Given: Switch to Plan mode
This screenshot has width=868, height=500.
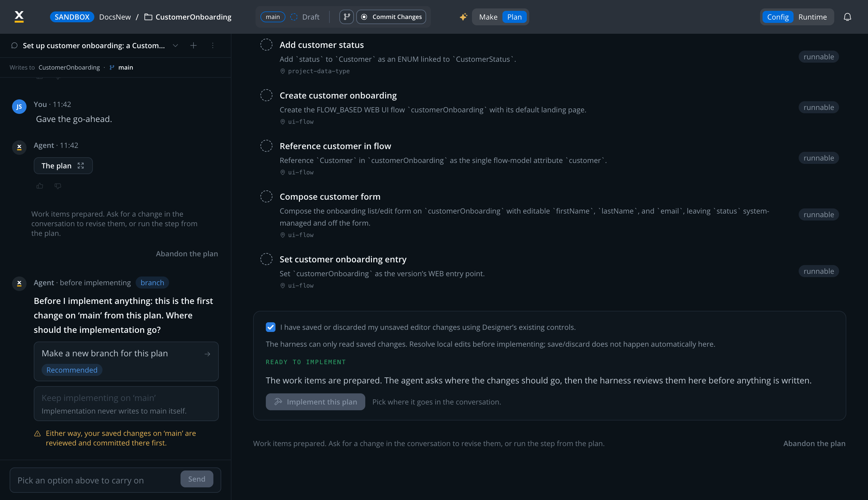Looking at the screenshot, I should (514, 17).
